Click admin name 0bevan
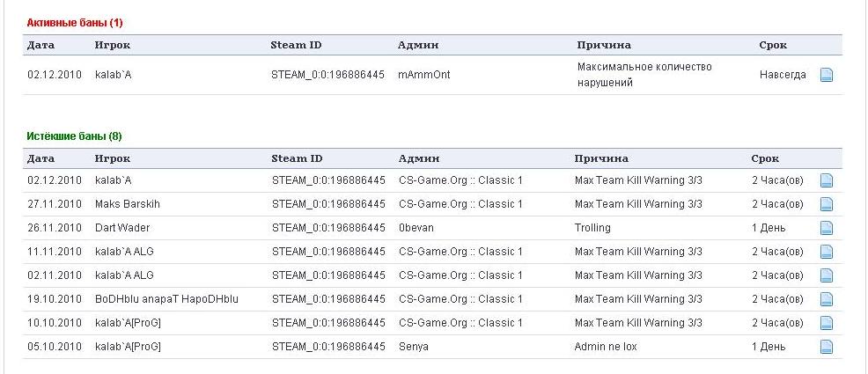The height and width of the screenshot is (374, 868). (416, 228)
